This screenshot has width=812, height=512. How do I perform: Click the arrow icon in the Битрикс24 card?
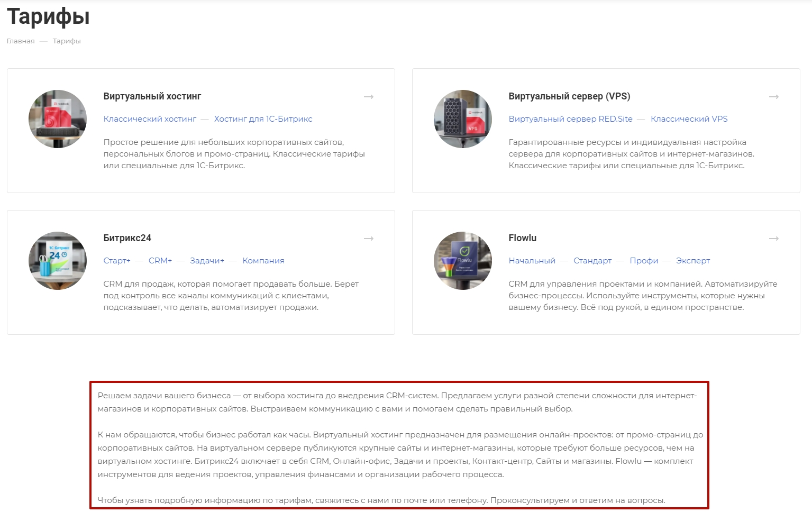tap(369, 239)
